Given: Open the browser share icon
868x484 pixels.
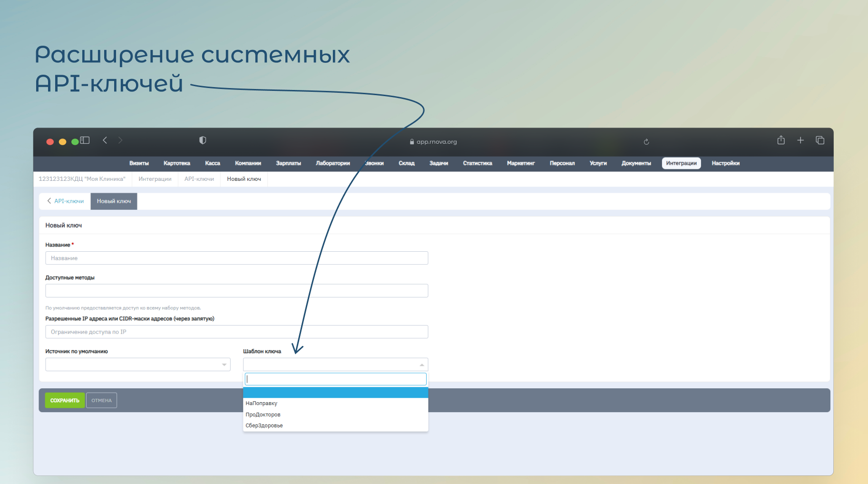Looking at the screenshot, I should tap(781, 140).
